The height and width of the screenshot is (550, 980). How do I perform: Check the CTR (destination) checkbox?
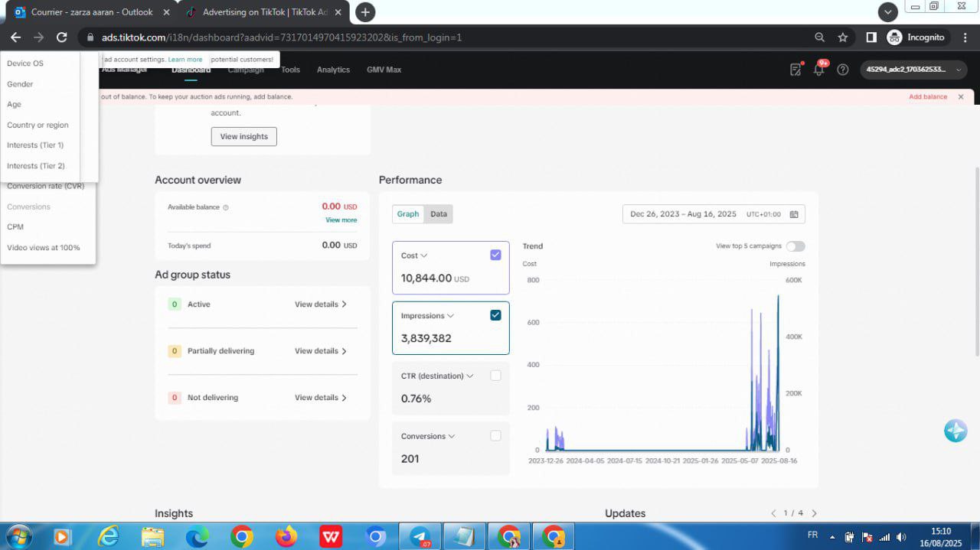point(495,376)
